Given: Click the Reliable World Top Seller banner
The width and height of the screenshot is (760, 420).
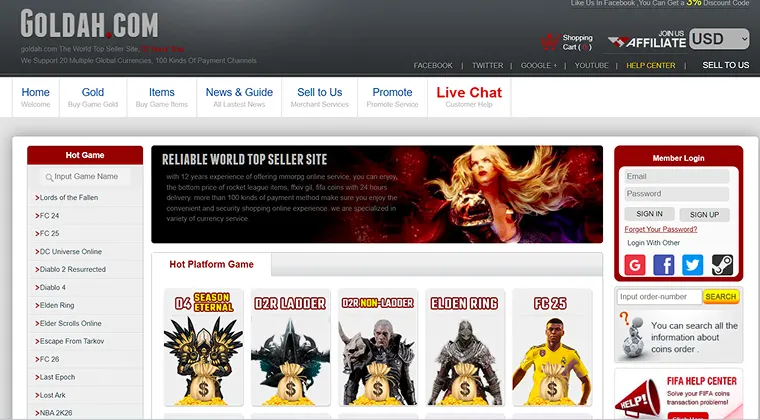Looking at the screenshot, I should [377, 194].
